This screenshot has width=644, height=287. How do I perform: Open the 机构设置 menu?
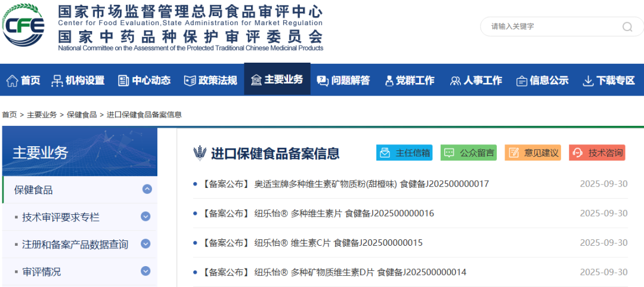tap(85, 80)
